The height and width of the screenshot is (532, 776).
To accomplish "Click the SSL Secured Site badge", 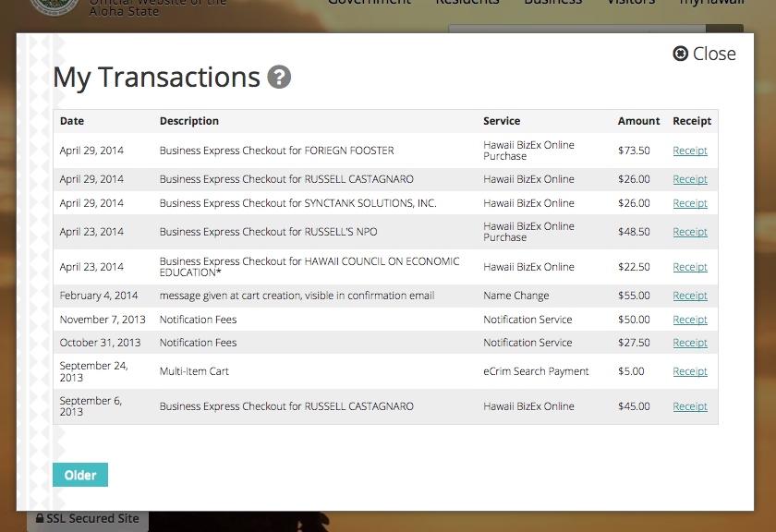I will pos(88,519).
